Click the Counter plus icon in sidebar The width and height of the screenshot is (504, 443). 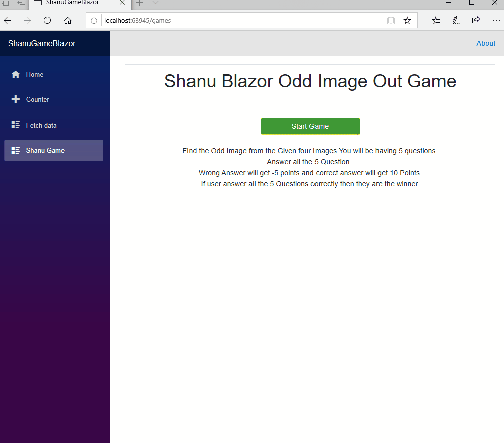point(16,99)
